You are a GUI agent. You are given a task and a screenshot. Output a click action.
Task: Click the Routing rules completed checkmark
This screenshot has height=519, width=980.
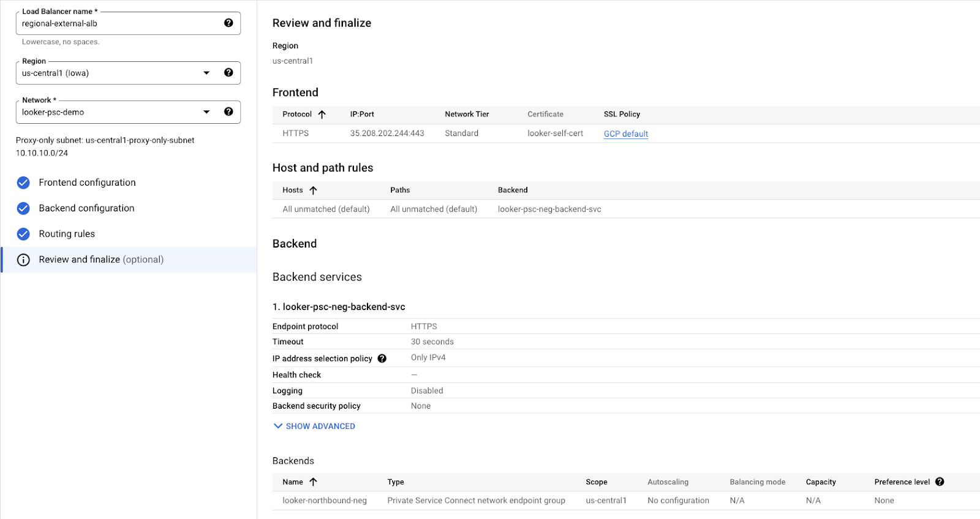(x=23, y=234)
